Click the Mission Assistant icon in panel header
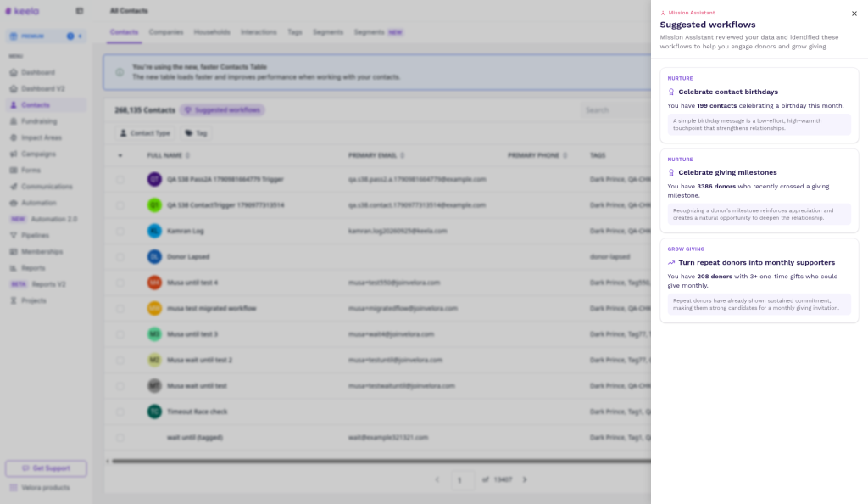Image resolution: width=868 pixels, height=504 pixels. [x=663, y=13]
